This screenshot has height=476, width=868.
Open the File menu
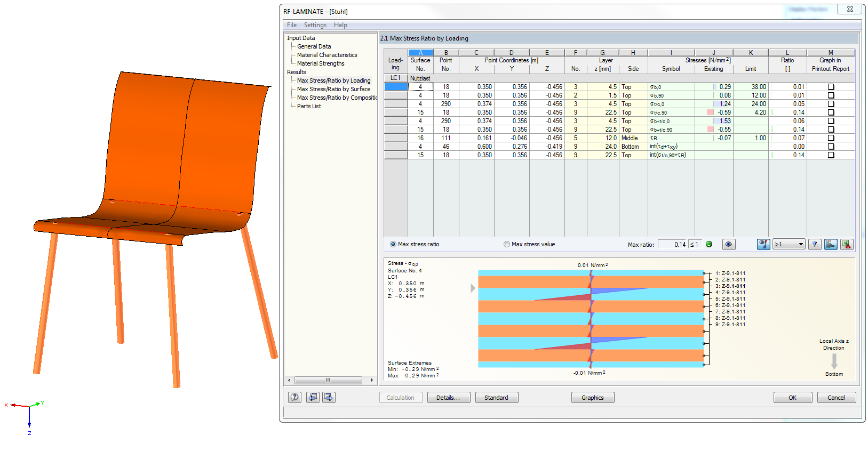292,25
